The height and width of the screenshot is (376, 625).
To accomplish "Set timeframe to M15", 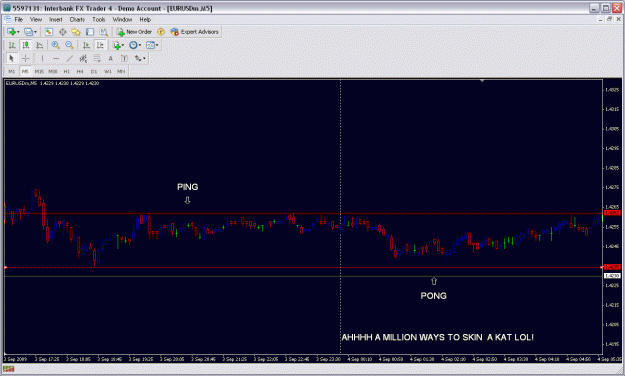I will pos(39,71).
